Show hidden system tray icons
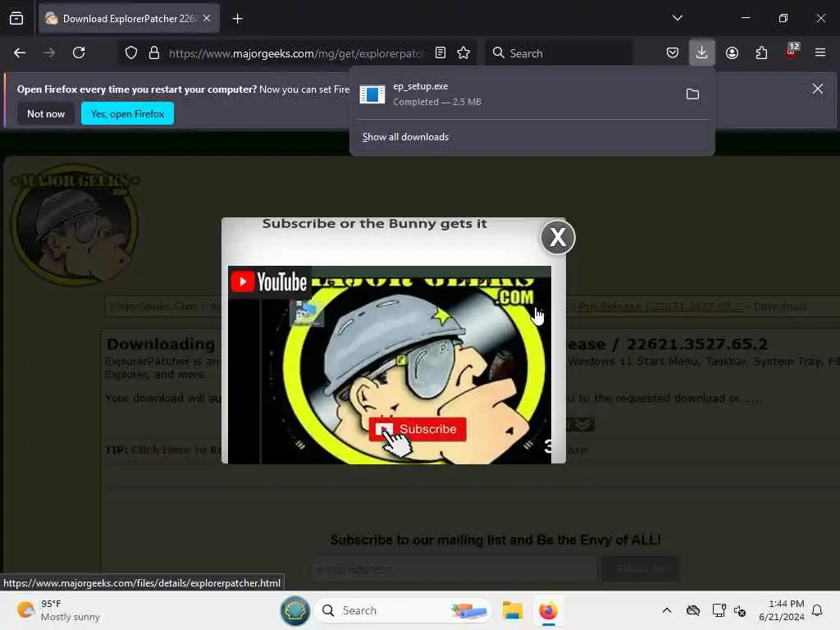Viewport: 840px width, 630px height. 666,610
